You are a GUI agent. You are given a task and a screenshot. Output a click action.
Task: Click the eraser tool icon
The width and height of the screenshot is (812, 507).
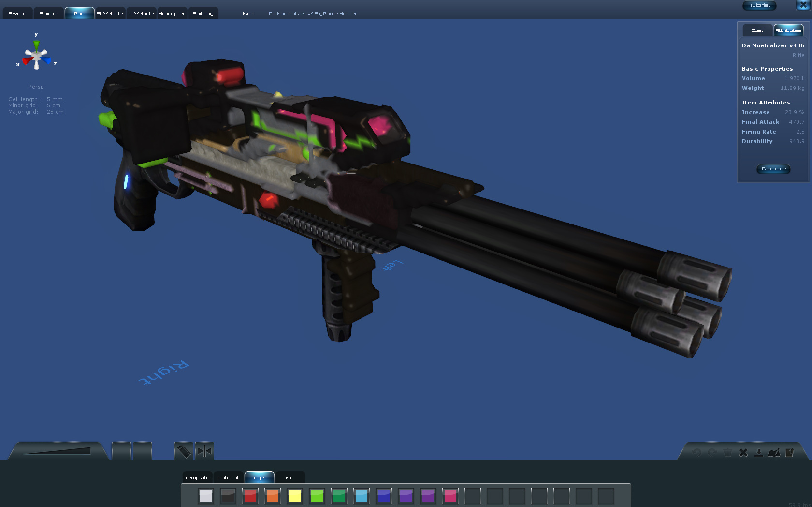point(184,451)
